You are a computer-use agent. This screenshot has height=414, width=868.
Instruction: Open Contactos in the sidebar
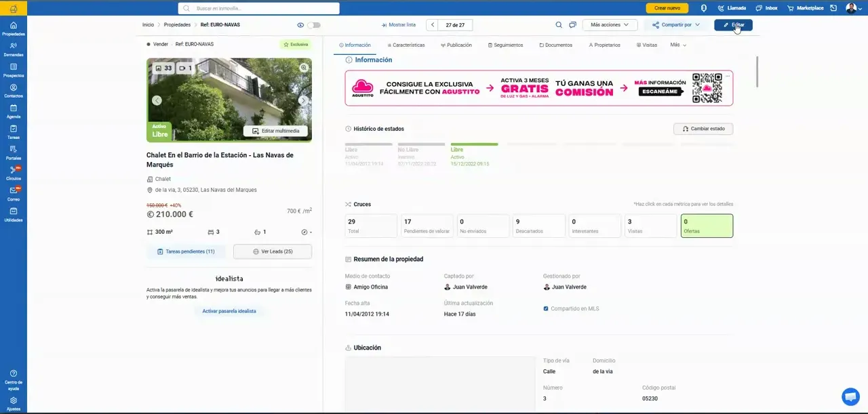(x=14, y=91)
